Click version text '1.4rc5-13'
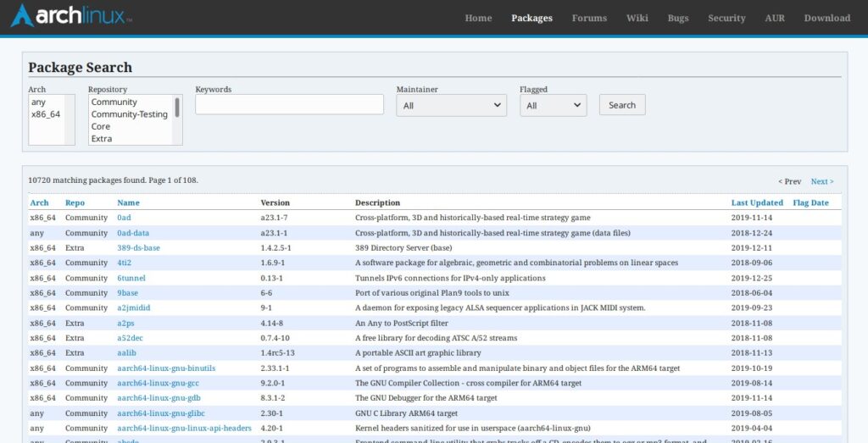868x443 pixels. 277,353
